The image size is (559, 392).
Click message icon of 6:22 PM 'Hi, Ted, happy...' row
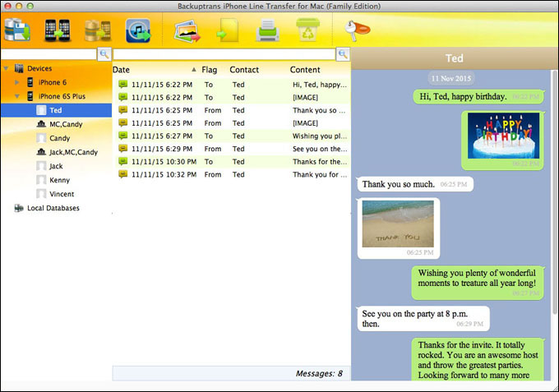[123, 85]
